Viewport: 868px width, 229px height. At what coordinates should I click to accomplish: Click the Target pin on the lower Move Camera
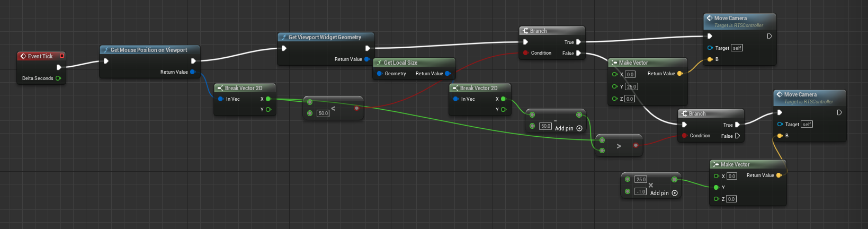coord(780,124)
